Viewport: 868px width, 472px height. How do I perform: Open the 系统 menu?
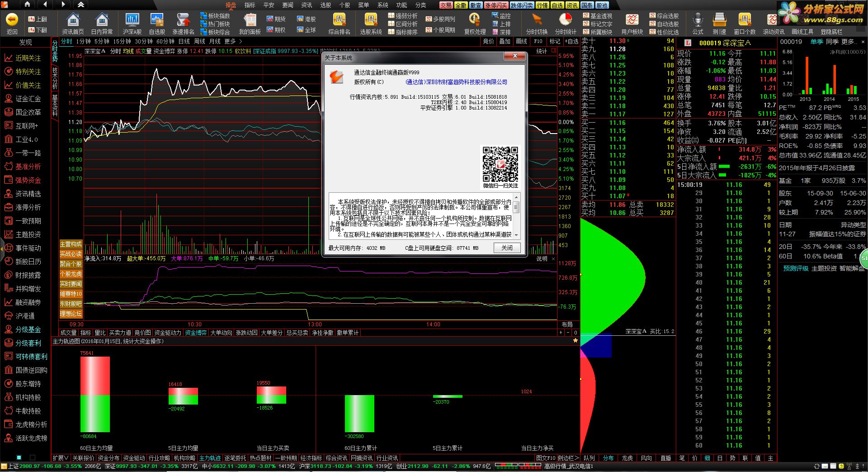tap(382, 5)
